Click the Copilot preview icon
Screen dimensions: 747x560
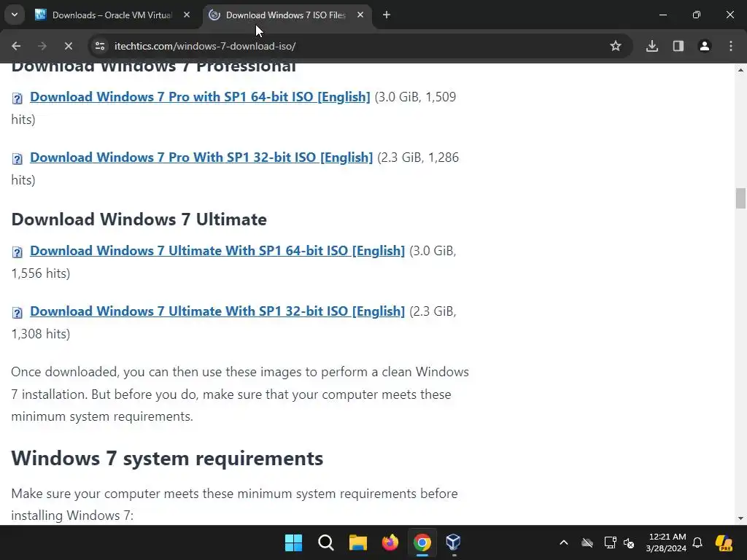(724, 542)
